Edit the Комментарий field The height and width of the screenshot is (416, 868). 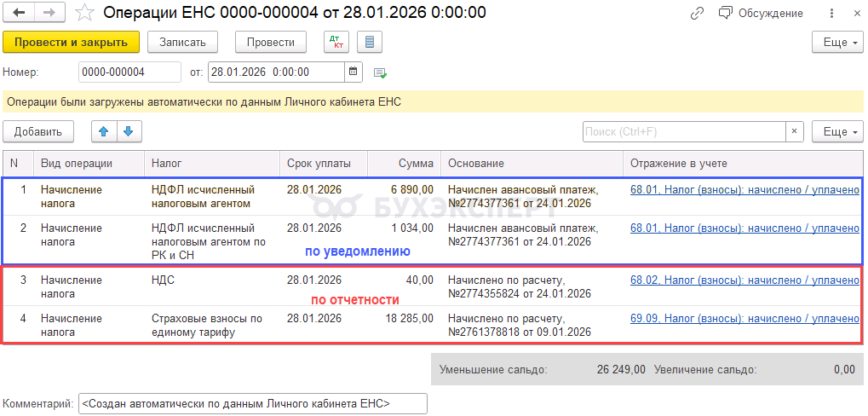click(x=253, y=404)
